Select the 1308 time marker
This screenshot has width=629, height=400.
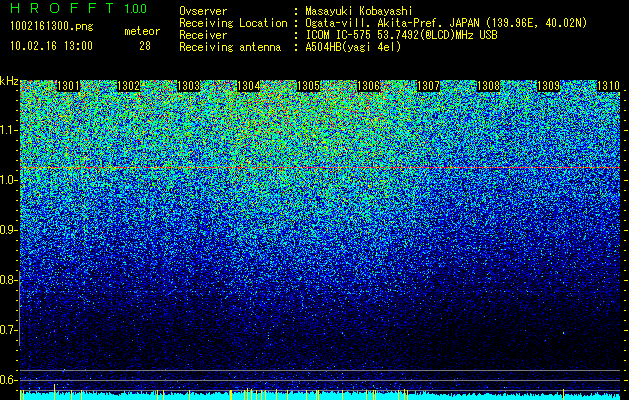489,86
